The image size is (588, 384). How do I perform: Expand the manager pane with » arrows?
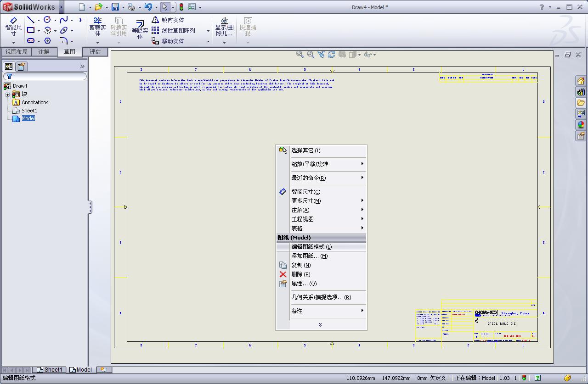pyautogui.click(x=82, y=67)
